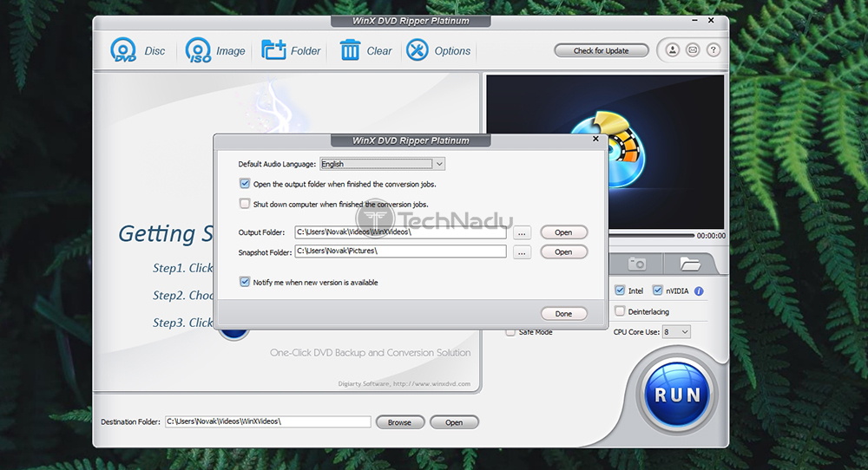
Task: Enable the Deinterlacing checkbox
Action: (620, 311)
